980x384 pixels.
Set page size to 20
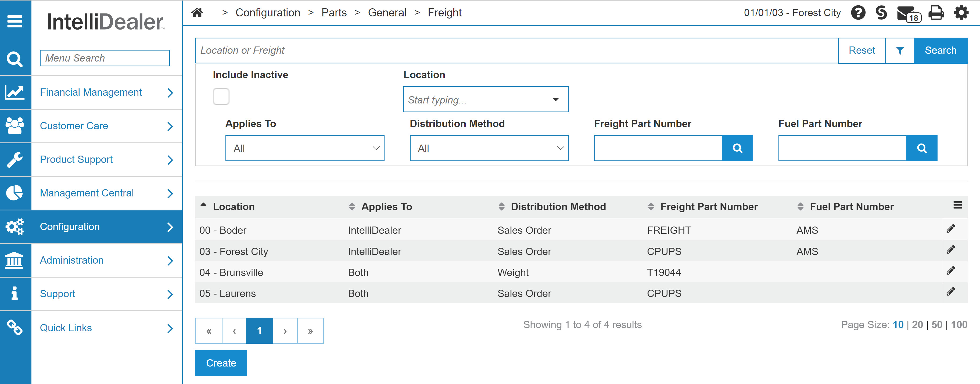(x=917, y=325)
